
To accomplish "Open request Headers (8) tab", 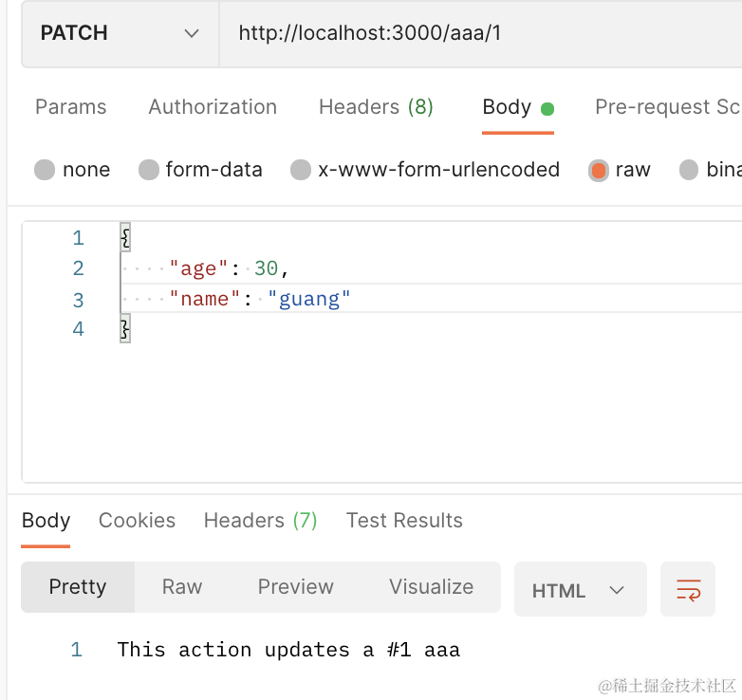I will (x=376, y=107).
